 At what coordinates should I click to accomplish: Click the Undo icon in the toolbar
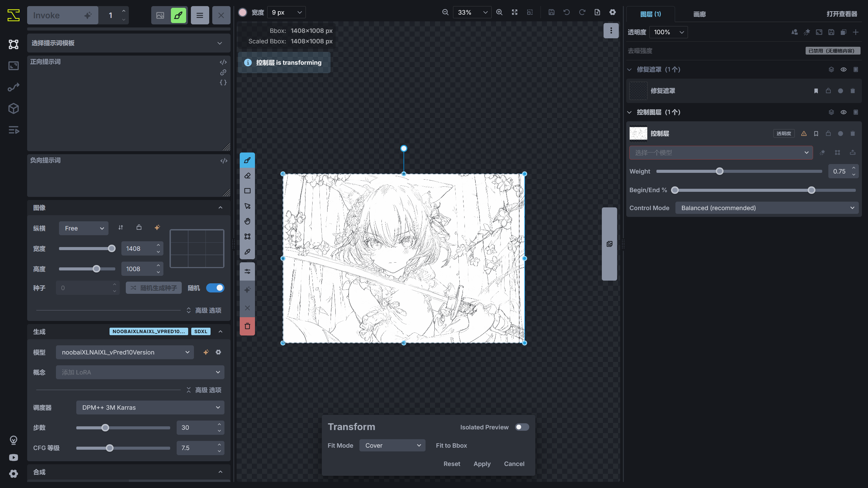[x=566, y=12]
